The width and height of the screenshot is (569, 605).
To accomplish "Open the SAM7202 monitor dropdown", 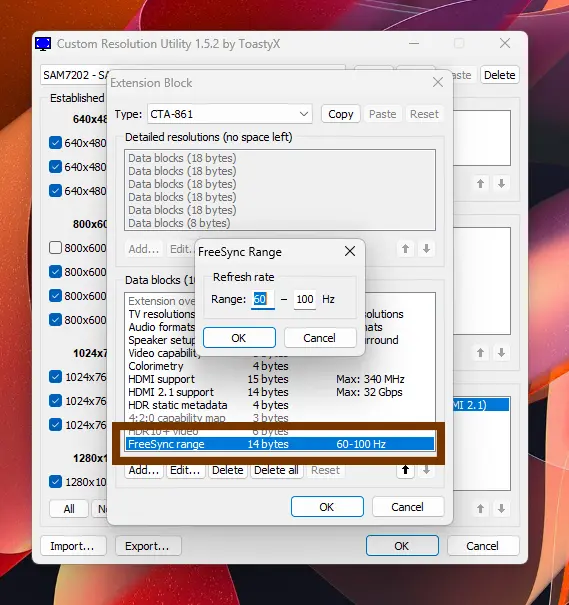I will pyautogui.click(x=75, y=75).
